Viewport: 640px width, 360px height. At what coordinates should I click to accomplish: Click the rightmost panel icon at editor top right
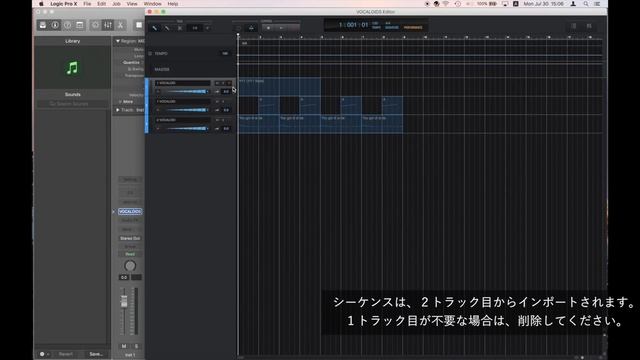(589, 26)
